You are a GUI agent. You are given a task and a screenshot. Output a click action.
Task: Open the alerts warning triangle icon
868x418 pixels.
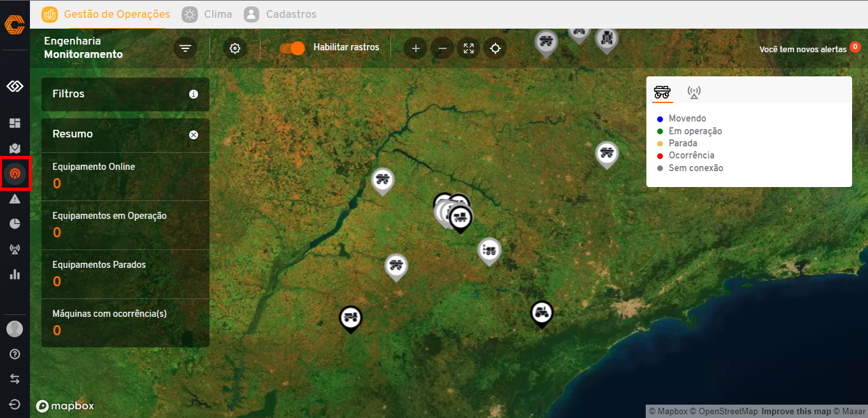pyautogui.click(x=15, y=199)
